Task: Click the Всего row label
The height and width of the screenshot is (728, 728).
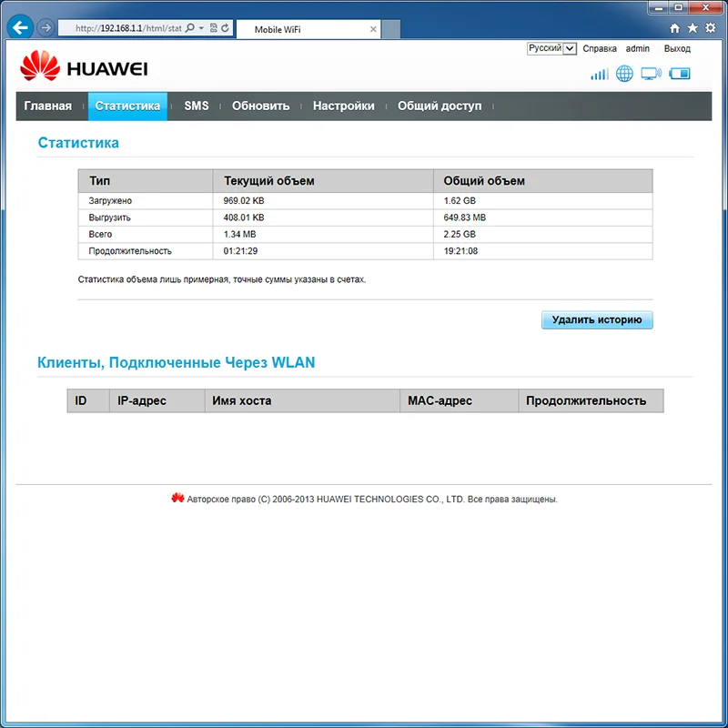Action: click(x=100, y=235)
